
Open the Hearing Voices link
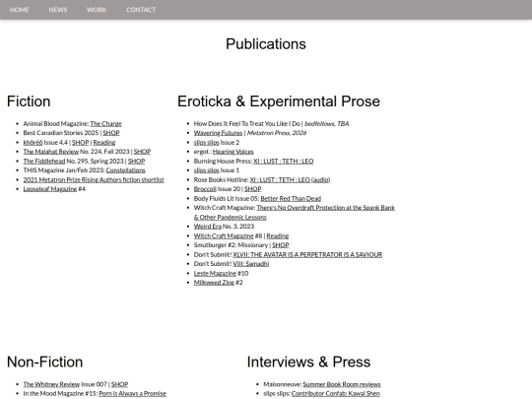click(x=233, y=152)
